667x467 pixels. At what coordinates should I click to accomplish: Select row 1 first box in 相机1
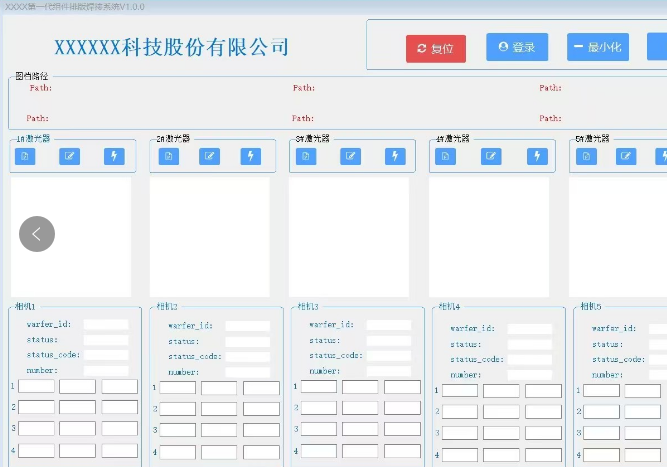pos(36,386)
